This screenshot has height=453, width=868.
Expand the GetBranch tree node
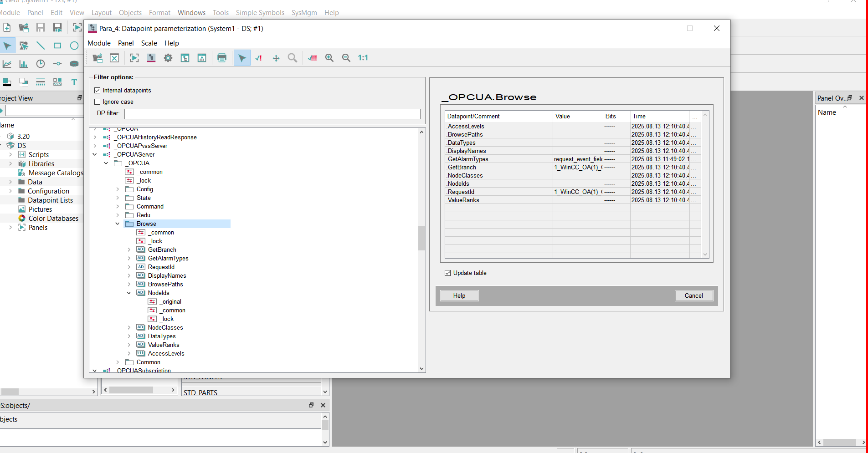tap(129, 250)
